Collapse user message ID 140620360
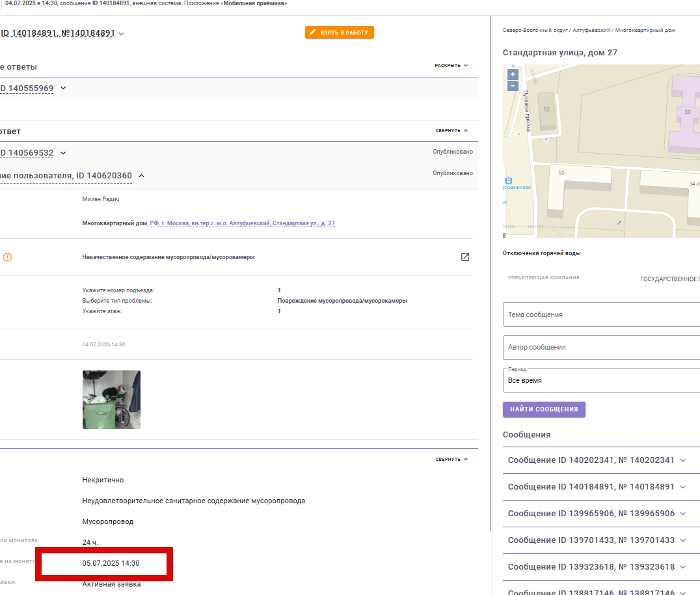Image resolution: width=700 pixels, height=595 pixels. click(x=142, y=176)
